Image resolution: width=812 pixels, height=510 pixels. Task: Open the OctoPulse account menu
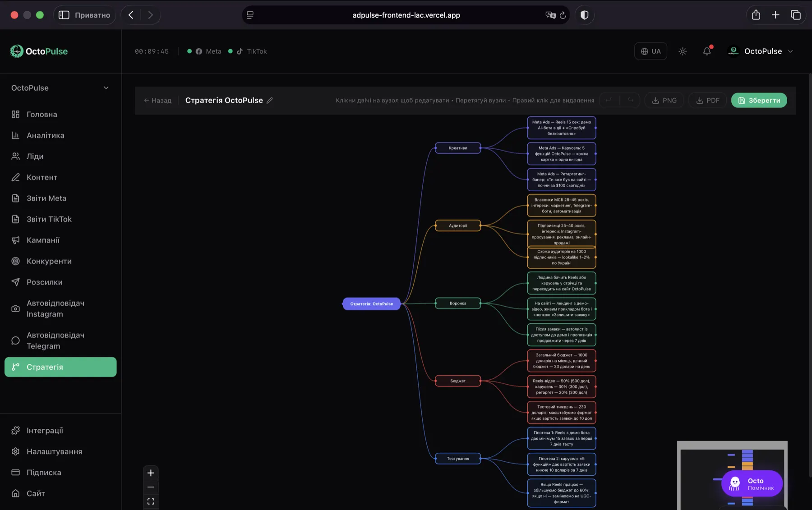click(761, 51)
